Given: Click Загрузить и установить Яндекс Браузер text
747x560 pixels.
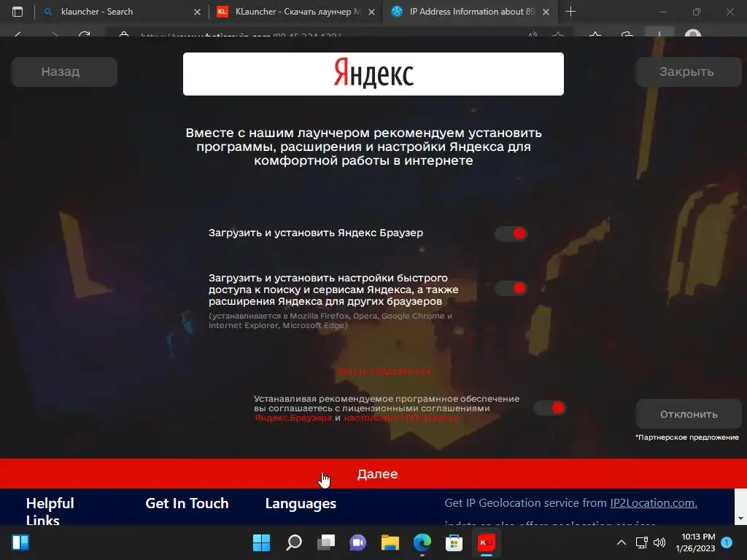Looking at the screenshot, I should (316, 233).
